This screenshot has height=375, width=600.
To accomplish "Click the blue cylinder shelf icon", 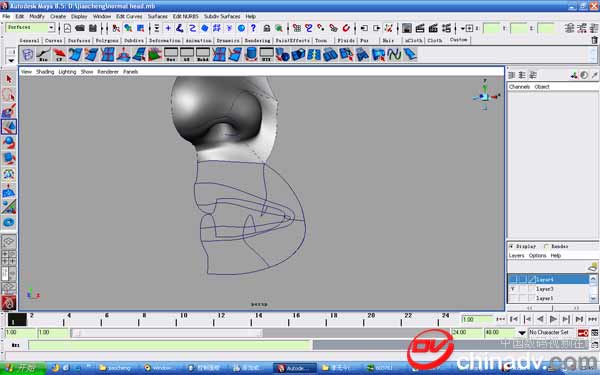I will (x=251, y=54).
